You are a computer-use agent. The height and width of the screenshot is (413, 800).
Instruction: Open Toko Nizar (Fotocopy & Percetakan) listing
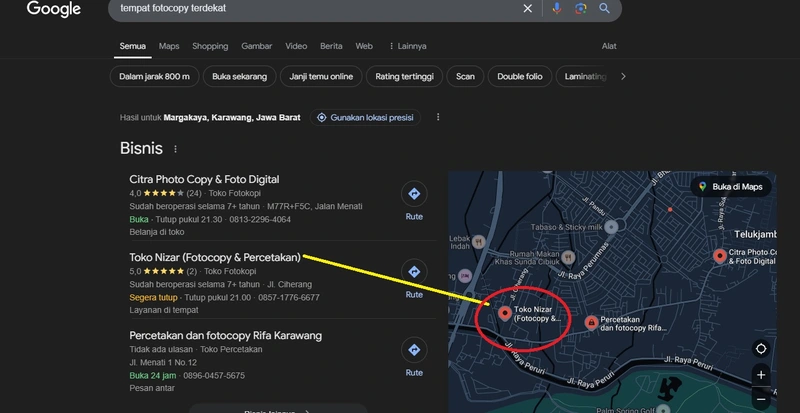pyautogui.click(x=215, y=258)
